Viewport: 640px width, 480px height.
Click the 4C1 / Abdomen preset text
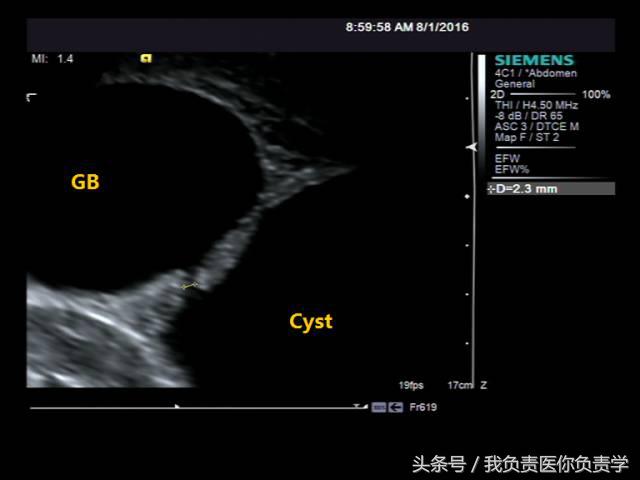(535, 74)
